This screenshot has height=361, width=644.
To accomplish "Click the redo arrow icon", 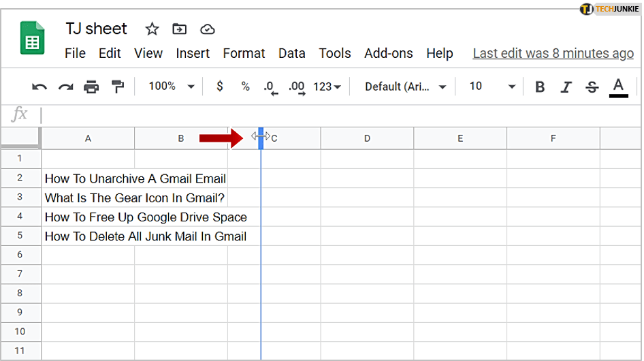I will [65, 87].
